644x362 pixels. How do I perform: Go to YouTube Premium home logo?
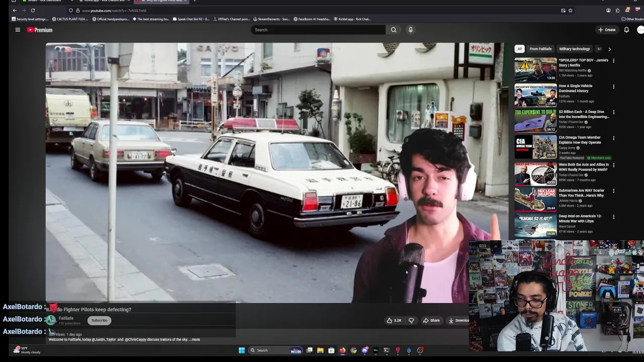pyautogui.click(x=40, y=30)
